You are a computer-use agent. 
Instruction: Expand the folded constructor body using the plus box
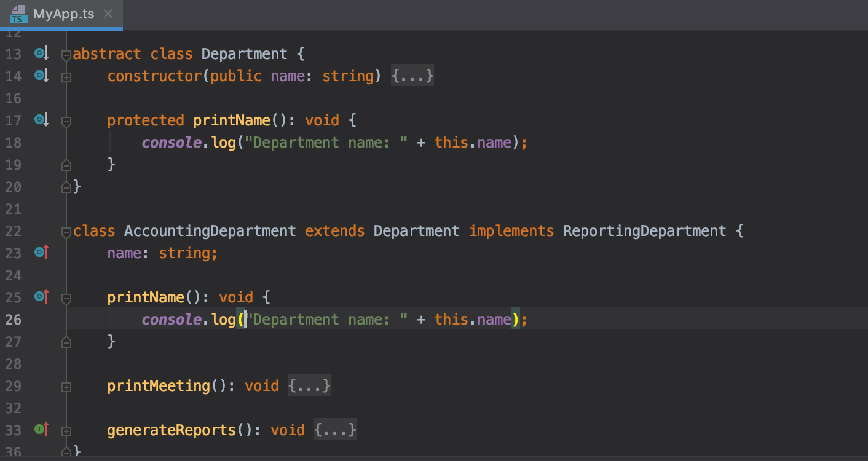point(66,76)
